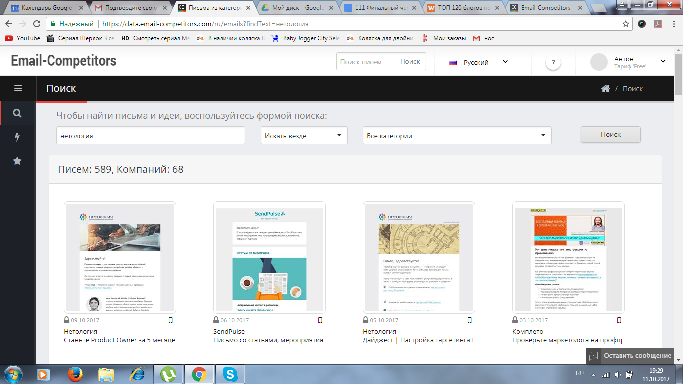Open uTorrent from the taskbar
The image size is (683, 384).
(168, 374)
